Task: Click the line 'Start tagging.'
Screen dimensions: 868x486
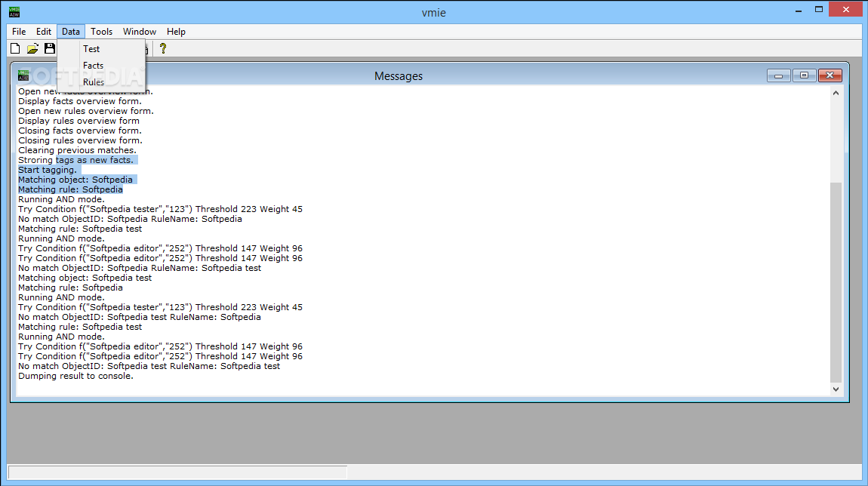Action: tap(47, 170)
